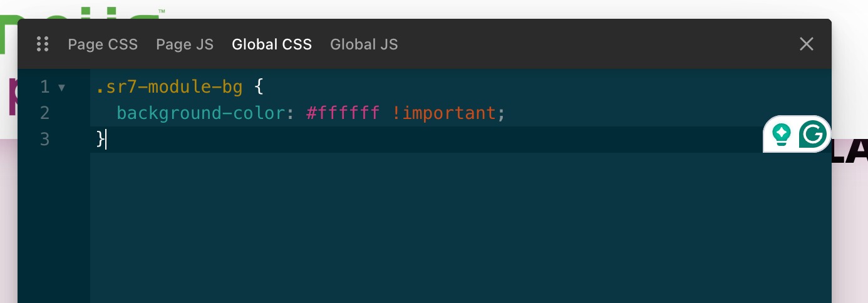Place cursor after the closing brace
The width and height of the screenshot is (868, 303).
105,138
